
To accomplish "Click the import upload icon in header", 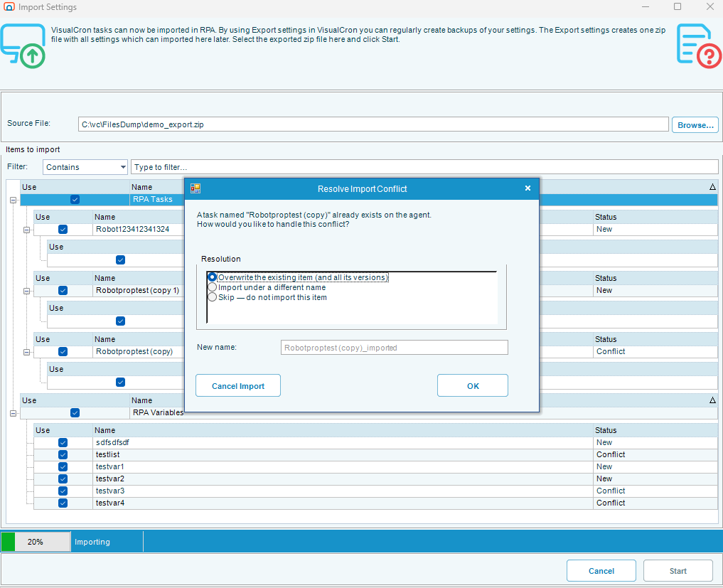I will coord(23,46).
